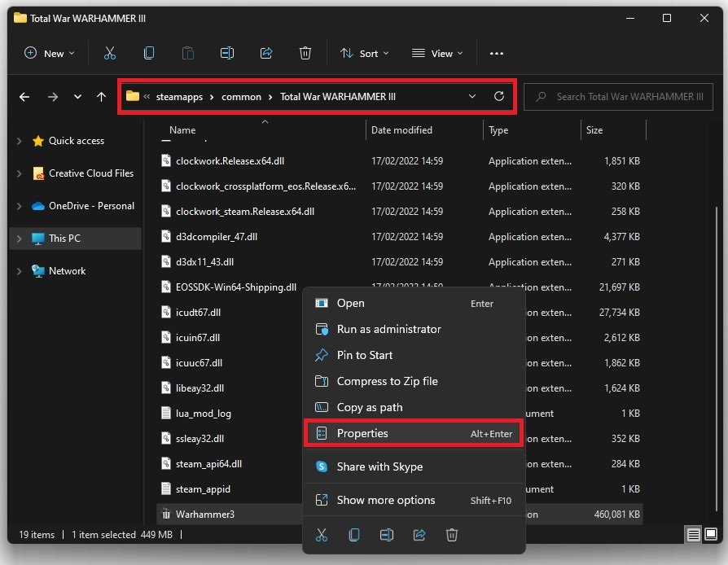Image resolution: width=728 pixels, height=565 pixels.
Task: Click the common breadcrumb
Action: point(241,97)
